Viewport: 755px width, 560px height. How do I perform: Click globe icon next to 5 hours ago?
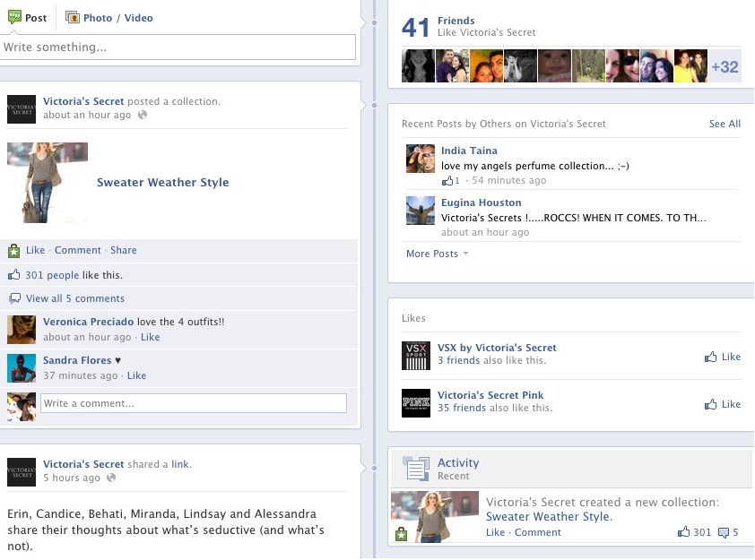(x=111, y=478)
